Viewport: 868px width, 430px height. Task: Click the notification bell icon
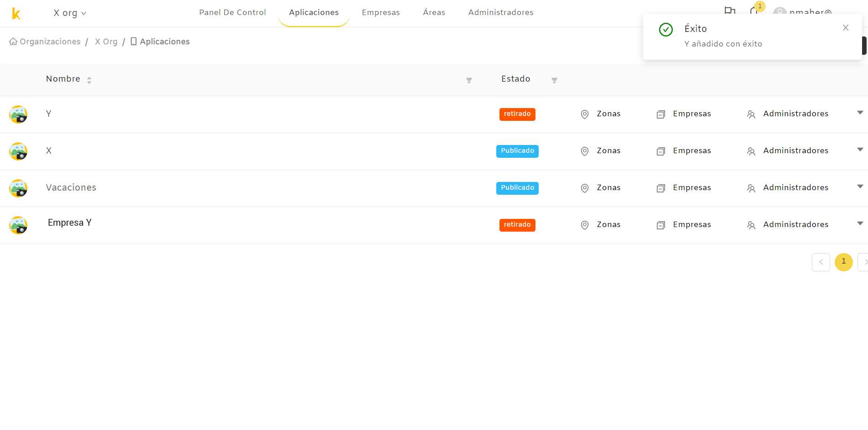pos(754,10)
